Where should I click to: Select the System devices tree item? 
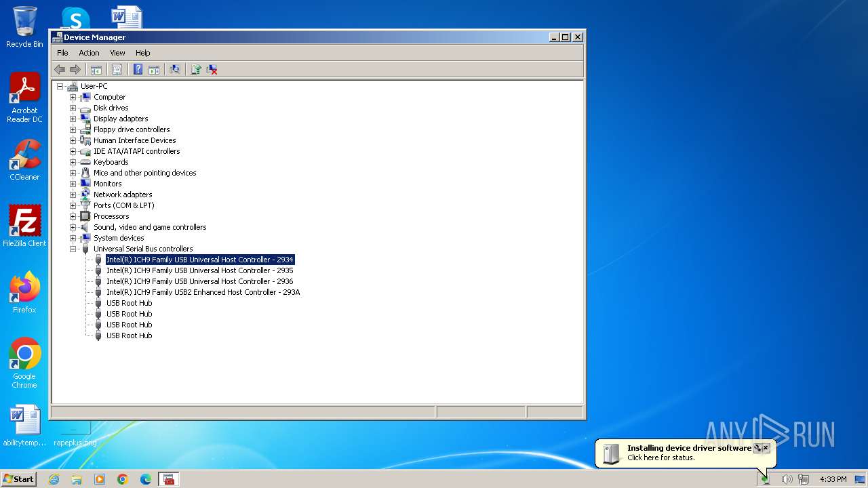pos(119,238)
